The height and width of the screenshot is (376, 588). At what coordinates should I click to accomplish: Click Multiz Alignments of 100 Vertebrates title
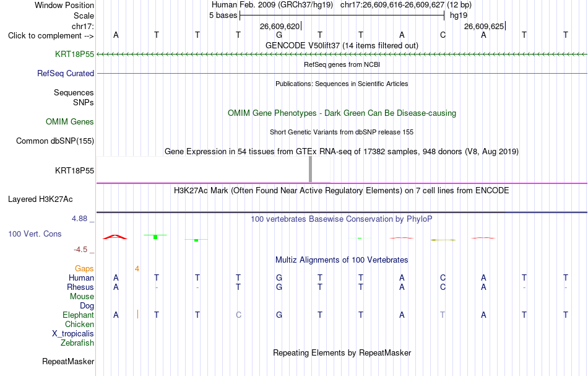point(342,260)
